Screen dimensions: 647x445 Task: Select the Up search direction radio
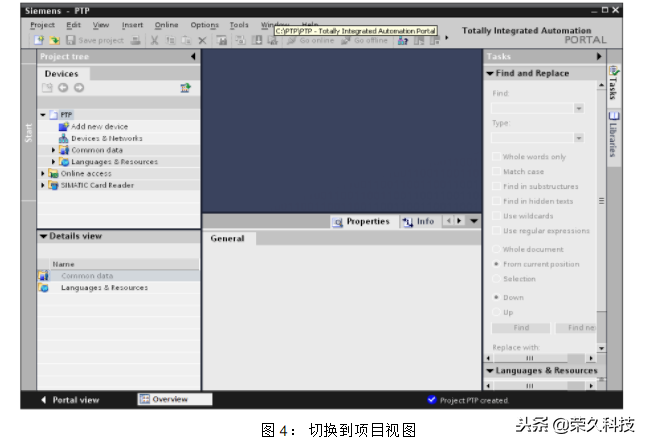pos(496,312)
